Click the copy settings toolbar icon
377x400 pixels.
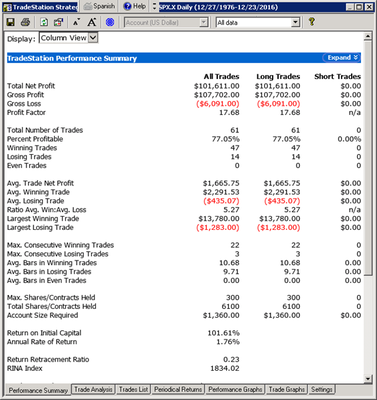tap(59, 22)
